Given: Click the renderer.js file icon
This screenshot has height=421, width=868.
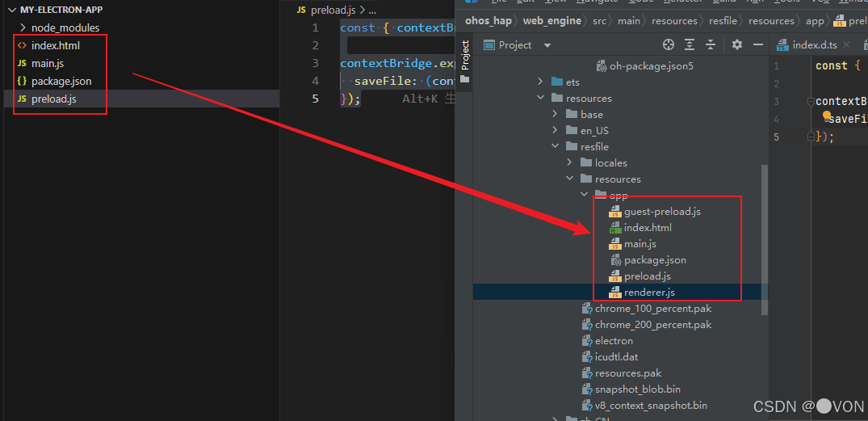Looking at the screenshot, I should coord(615,293).
